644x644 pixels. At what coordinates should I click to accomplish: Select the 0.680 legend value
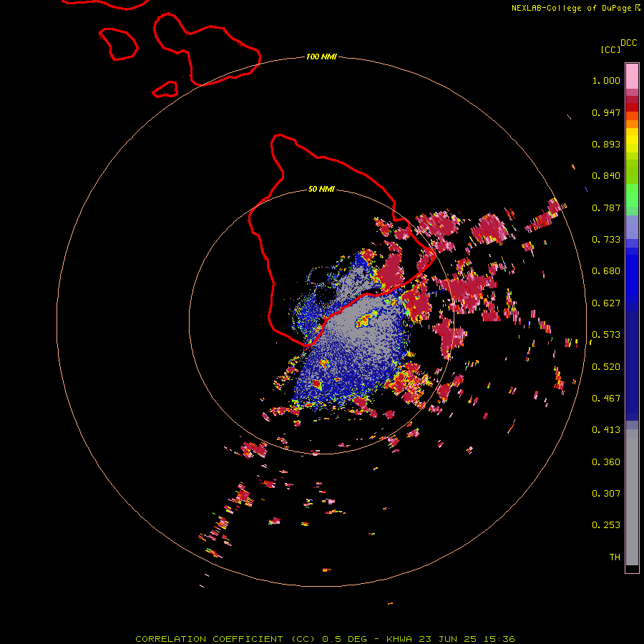coord(606,271)
